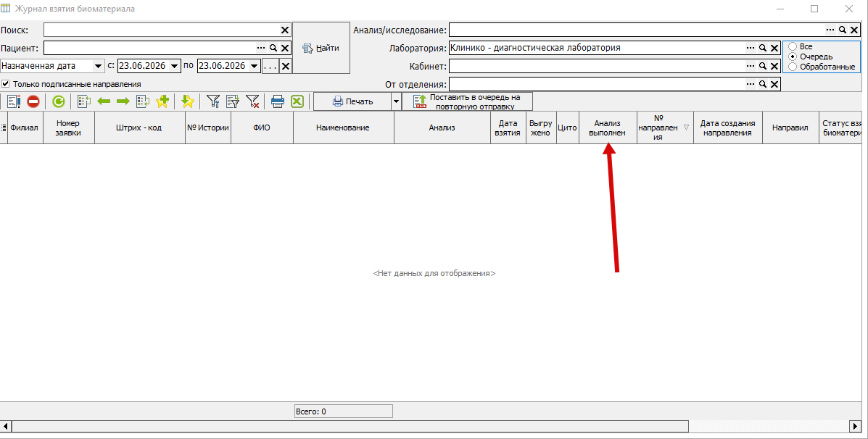Open the От отделения three-dots lookup

[751, 85]
